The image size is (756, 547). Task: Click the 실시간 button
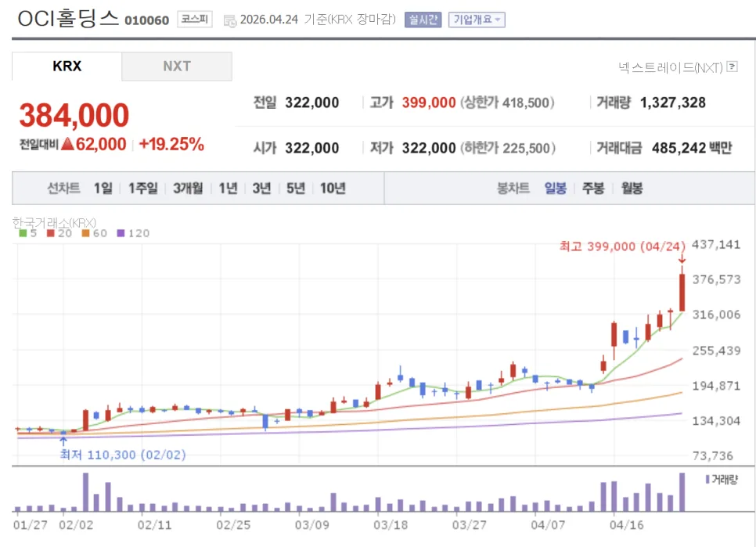(x=423, y=20)
